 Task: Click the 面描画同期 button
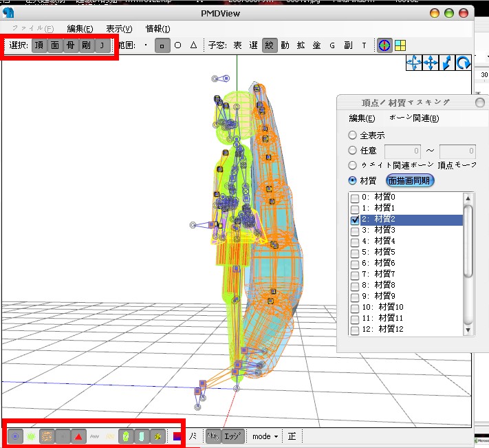click(410, 180)
